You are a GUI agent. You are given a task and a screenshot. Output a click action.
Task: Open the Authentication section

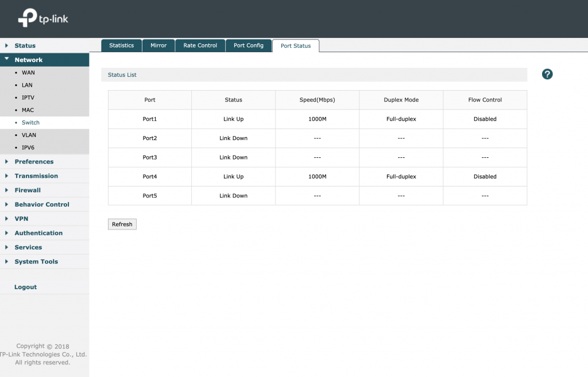tap(38, 233)
